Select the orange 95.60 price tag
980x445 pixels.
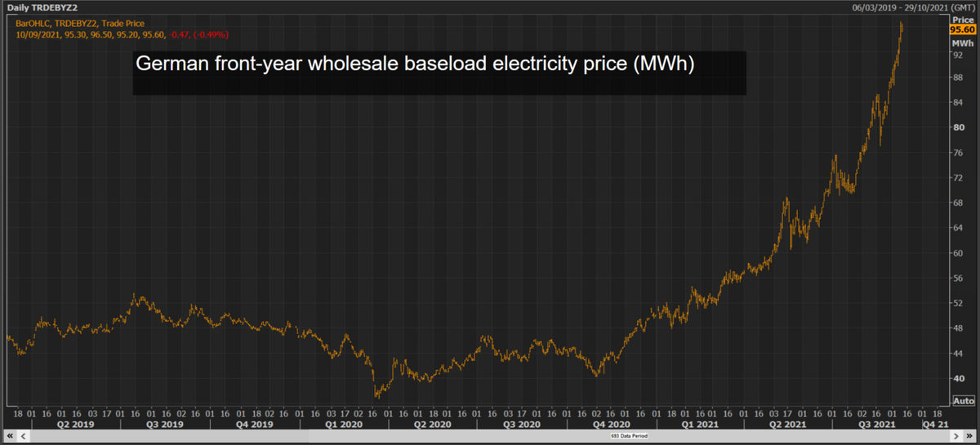pos(963,29)
